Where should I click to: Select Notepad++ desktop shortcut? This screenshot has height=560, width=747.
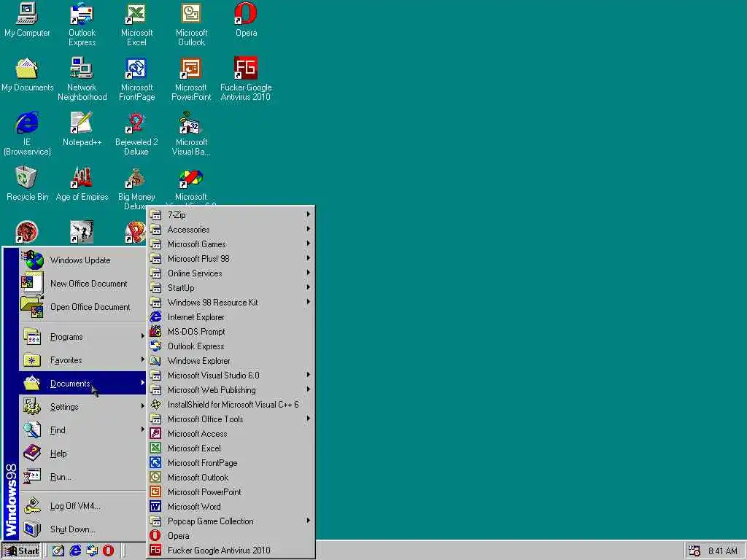coord(82,129)
